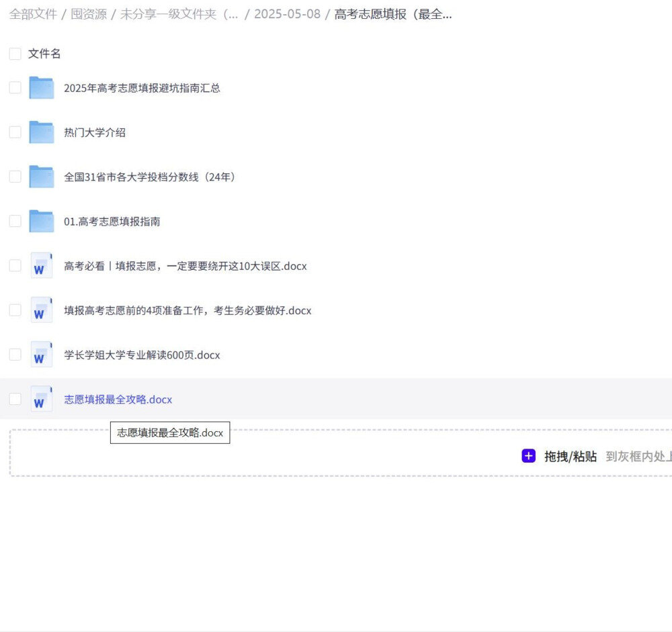The image size is (672, 632).
Task: Click the 全国31省市各大学投档分数线 folder icon
Action: click(40, 176)
